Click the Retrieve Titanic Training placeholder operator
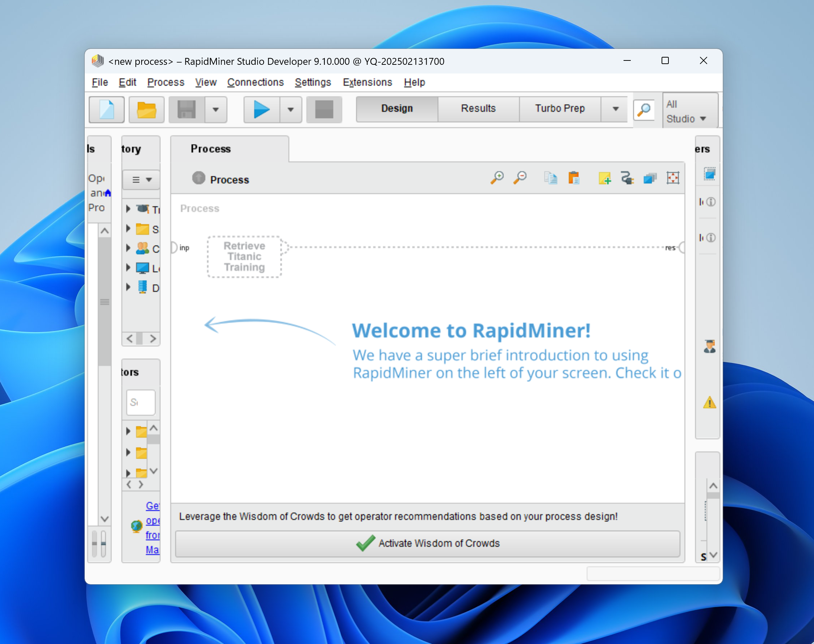814x644 pixels. 244,257
